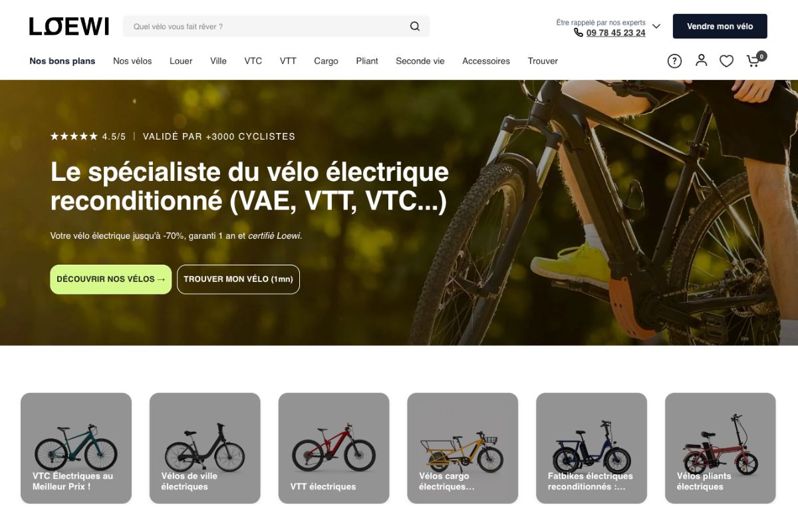Click the Vendre mon vélo button
Viewport: 798px width, 532px height.
tap(720, 27)
